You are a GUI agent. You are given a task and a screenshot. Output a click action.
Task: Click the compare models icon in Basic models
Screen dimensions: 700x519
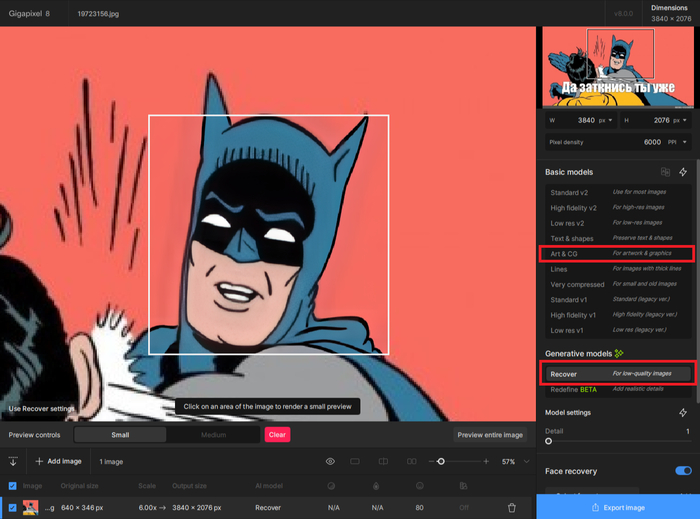pos(665,172)
